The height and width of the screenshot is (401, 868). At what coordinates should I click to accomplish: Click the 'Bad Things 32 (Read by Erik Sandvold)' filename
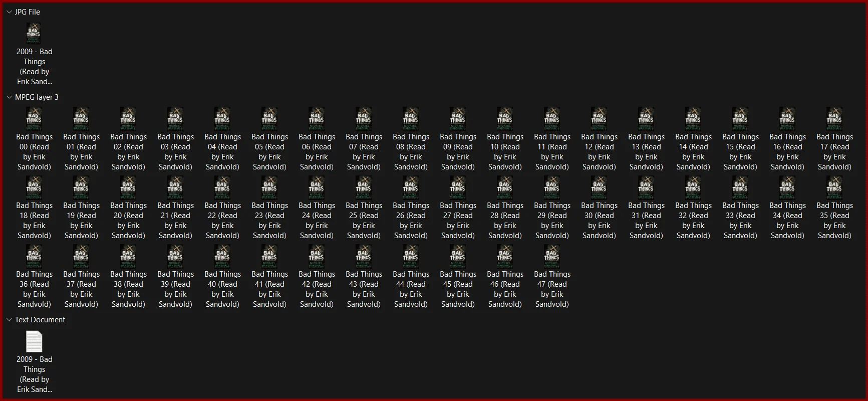tap(693, 221)
